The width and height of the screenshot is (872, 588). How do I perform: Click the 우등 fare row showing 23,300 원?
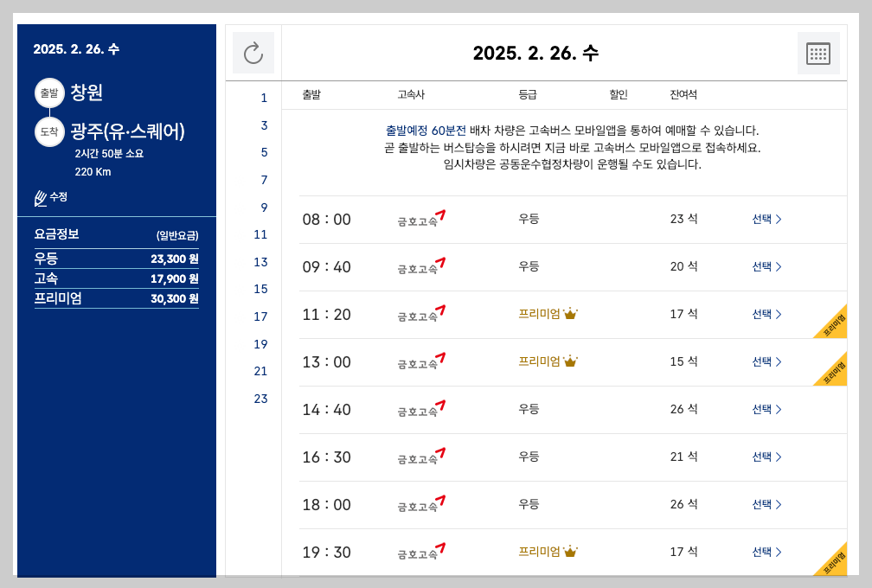pyautogui.click(x=117, y=258)
